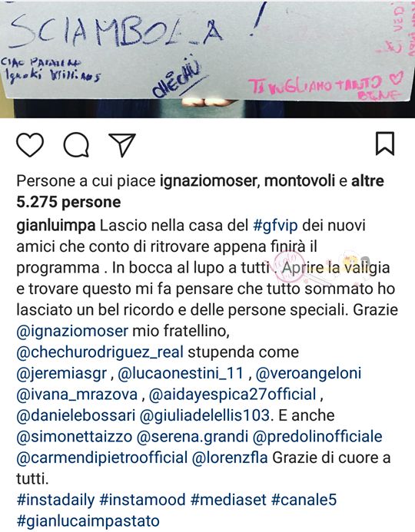Open @lucaonestini_11 mention
Image resolution: width=415 pixels, height=532 pixels.
click(181, 373)
